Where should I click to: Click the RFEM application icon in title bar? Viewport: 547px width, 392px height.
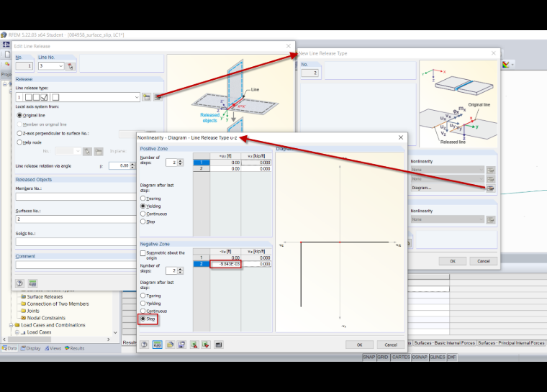click(4, 35)
